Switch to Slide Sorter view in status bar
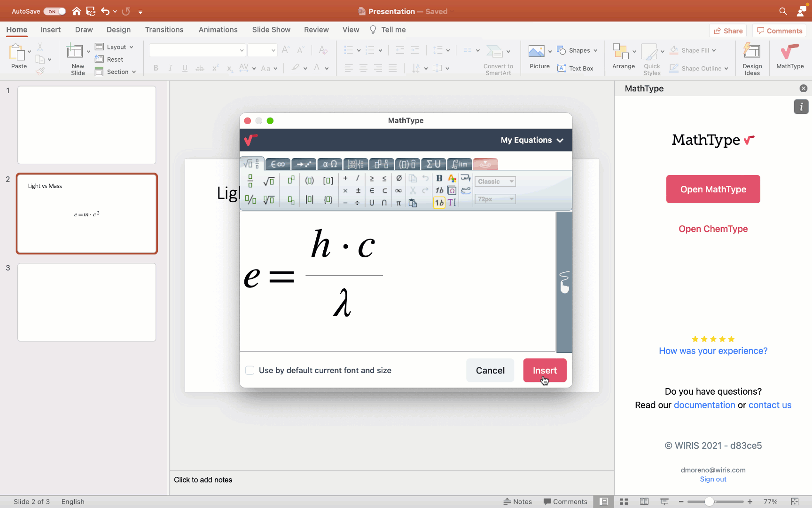This screenshot has height=508, width=812. [x=624, y=502]
